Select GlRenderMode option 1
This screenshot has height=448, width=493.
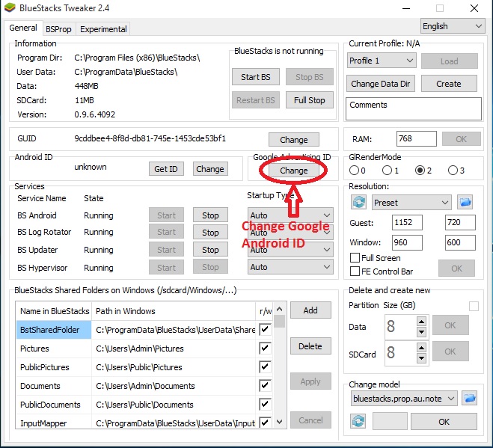pyautogui.click(x=387, y=171)
